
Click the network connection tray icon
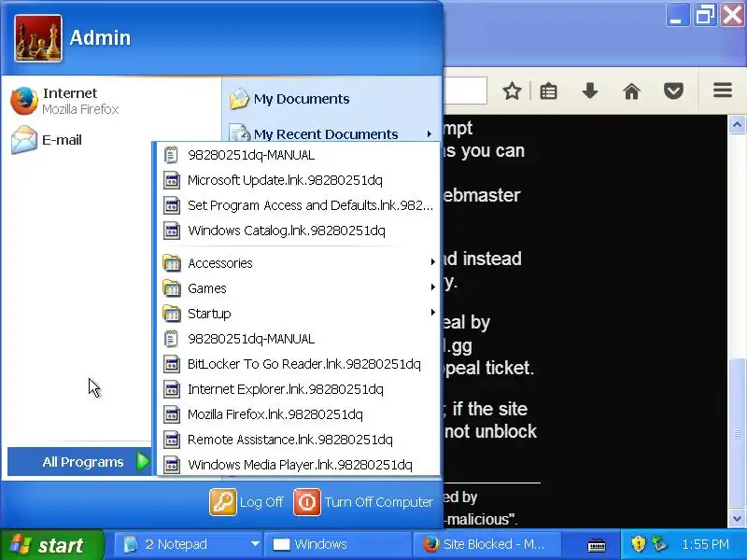[x=660, y=544]
